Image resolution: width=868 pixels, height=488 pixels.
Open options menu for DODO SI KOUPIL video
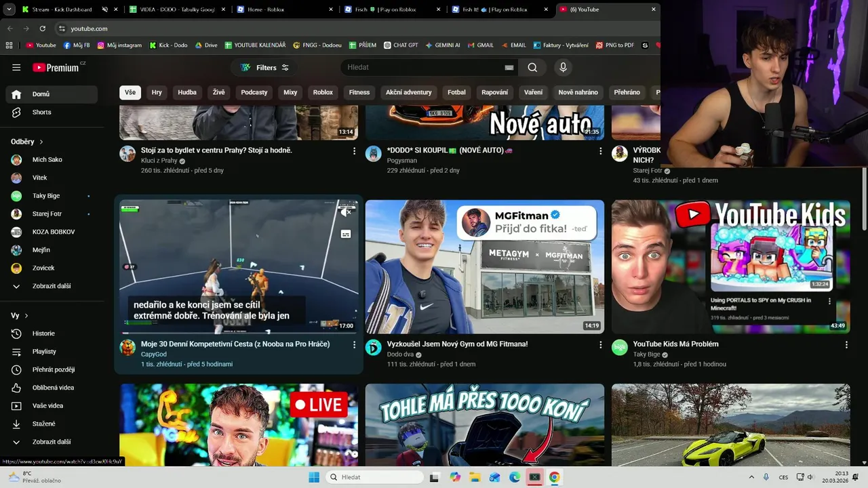point(600,150)
